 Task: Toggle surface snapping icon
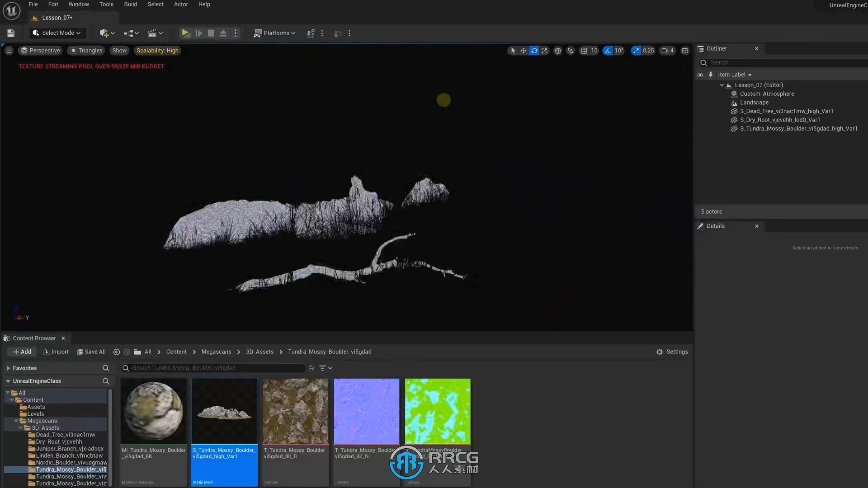point(571,51)
